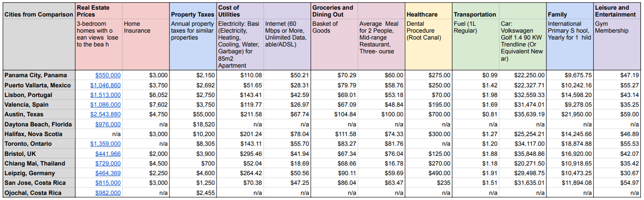Open the $1,046,860 Puerto Vallarta price link
The width and height of the screenshot is (644, 200).
(x=105, y=85)
